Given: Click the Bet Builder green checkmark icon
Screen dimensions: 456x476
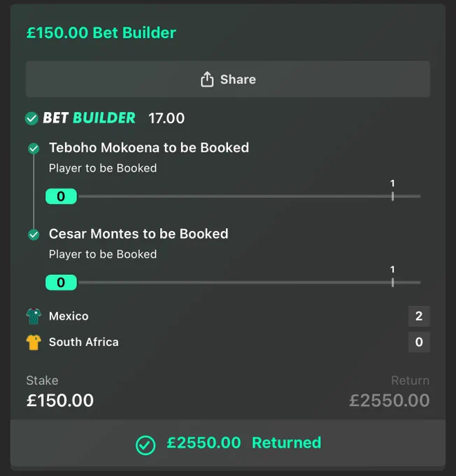Looking at the screenshot, I should tap(31, 118).
